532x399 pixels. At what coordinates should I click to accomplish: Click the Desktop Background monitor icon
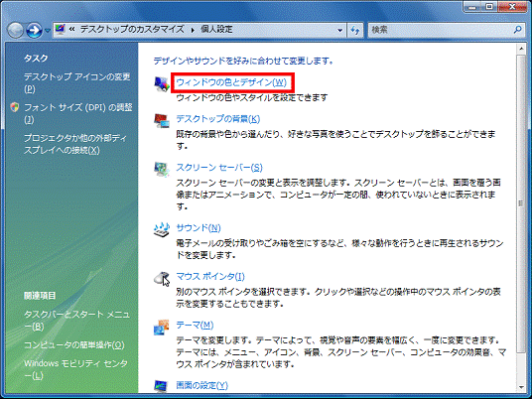tap(162, 121)
